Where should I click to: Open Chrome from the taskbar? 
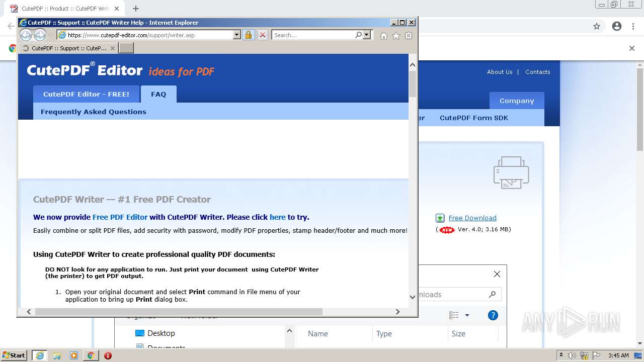click(91, 355)
